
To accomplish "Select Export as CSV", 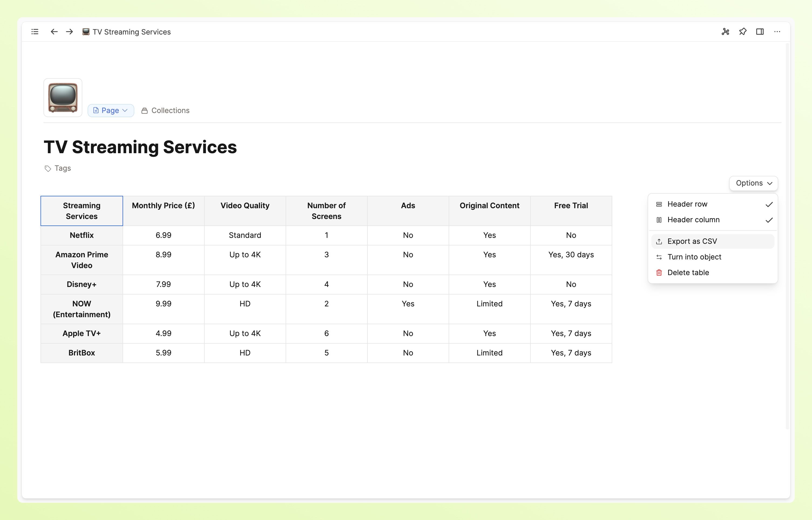I will 692,241.
